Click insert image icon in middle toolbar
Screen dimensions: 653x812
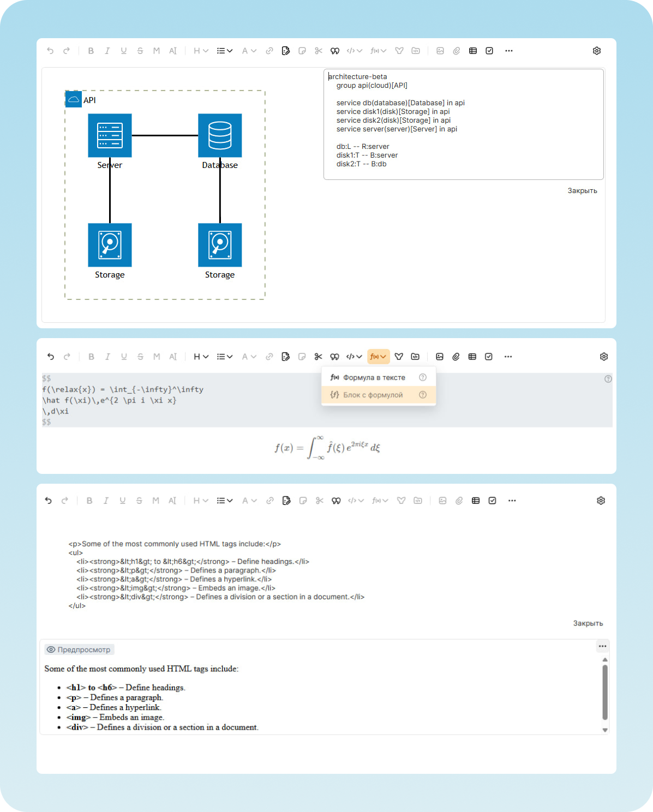tap(440, 357)
